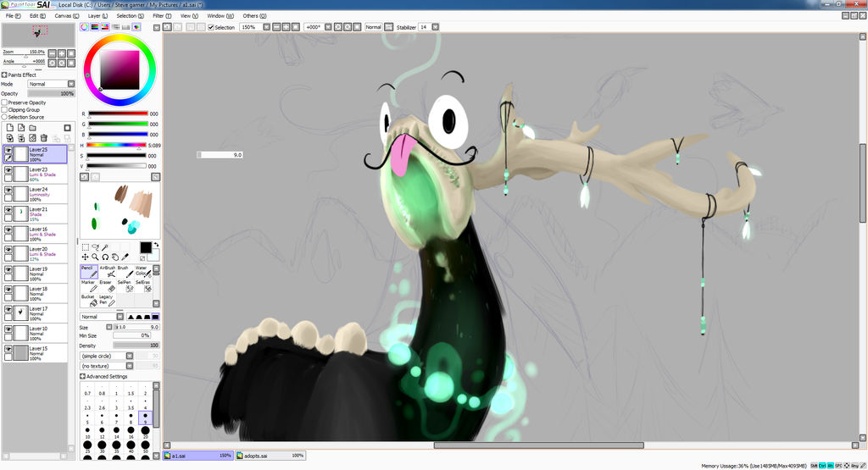
Task: Show the color wheel panel
Action: click(x=84, y=27)
